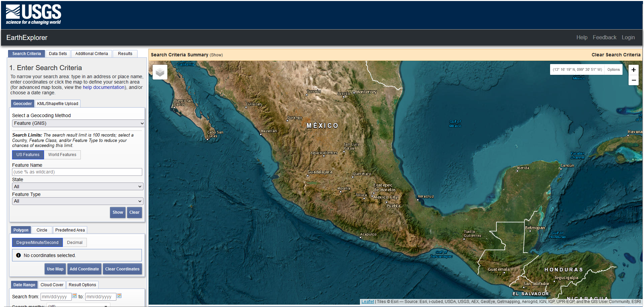Click the Mexico City label on map
Image resolution: width=644 pixels, height=307 pixels.
point(386,197)
